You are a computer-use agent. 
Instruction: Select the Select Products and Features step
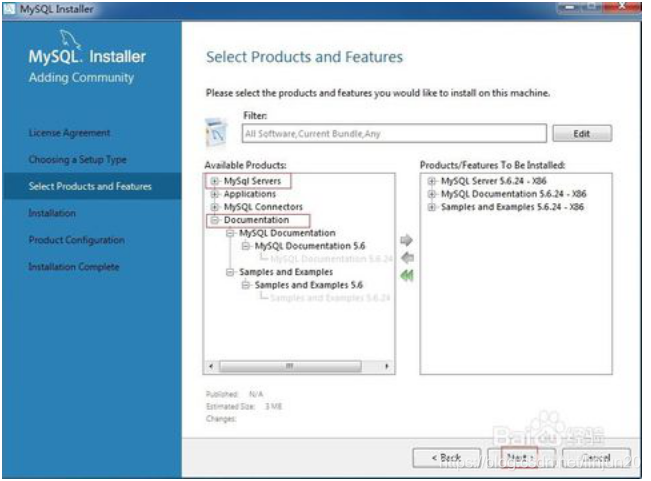point(92,186)
